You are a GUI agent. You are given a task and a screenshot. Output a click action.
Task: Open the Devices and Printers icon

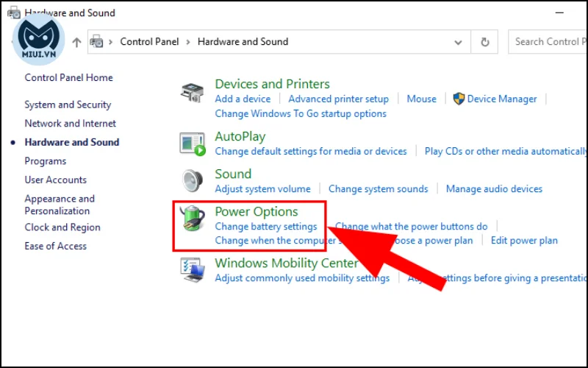pos(192,93)
